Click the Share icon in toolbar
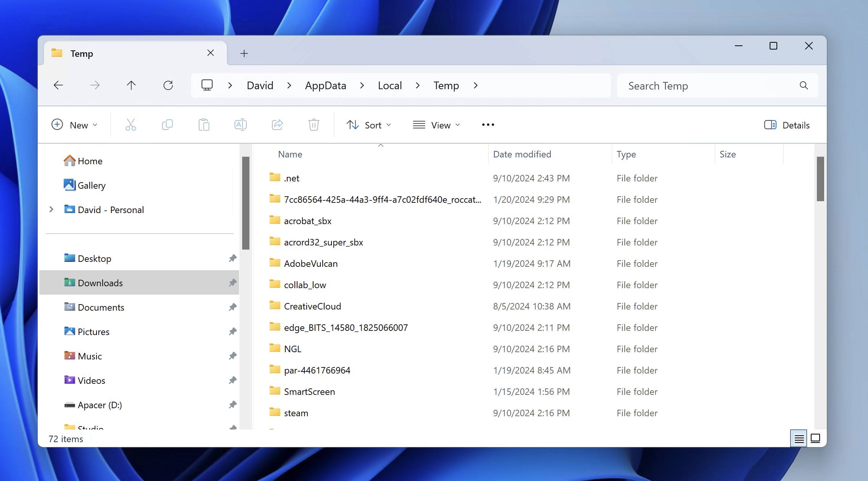 point(277,125)
